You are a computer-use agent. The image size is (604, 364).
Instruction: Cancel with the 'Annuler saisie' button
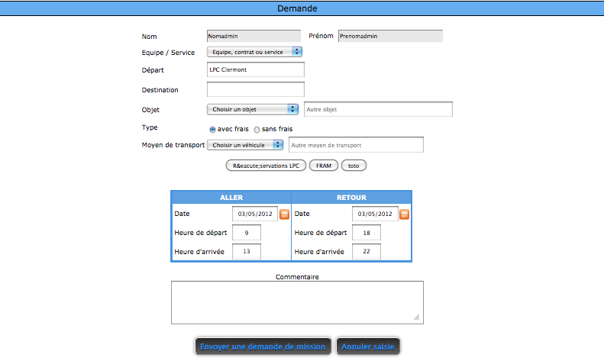tap(368, 346)
